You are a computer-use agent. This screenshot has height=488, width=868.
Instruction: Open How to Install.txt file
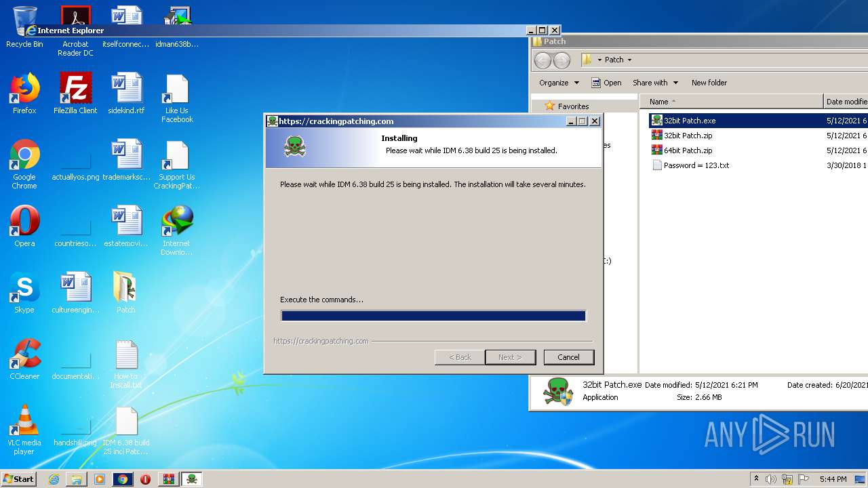click(126, 363)
